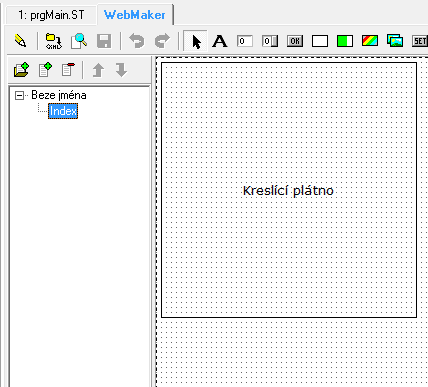Click the 'Kreslící plátno' drawing canvas
This screenshot has height=387, width=428.
(289, 190)
